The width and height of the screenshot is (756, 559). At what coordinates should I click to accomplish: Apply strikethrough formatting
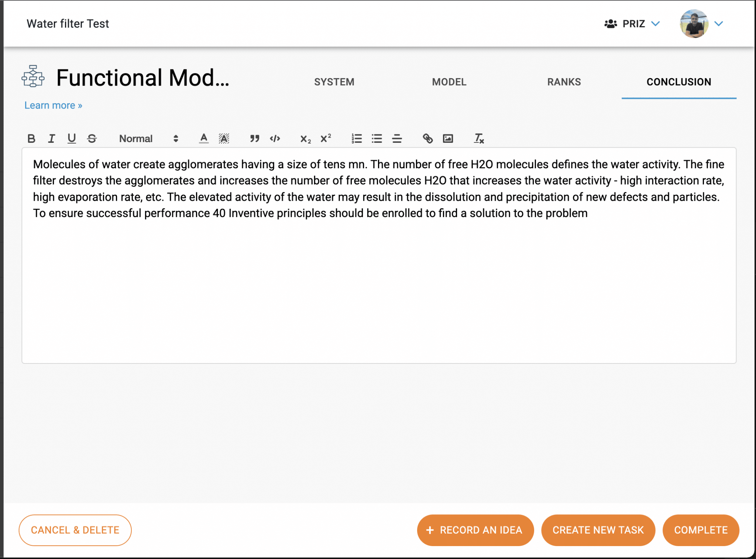[92, 139]
